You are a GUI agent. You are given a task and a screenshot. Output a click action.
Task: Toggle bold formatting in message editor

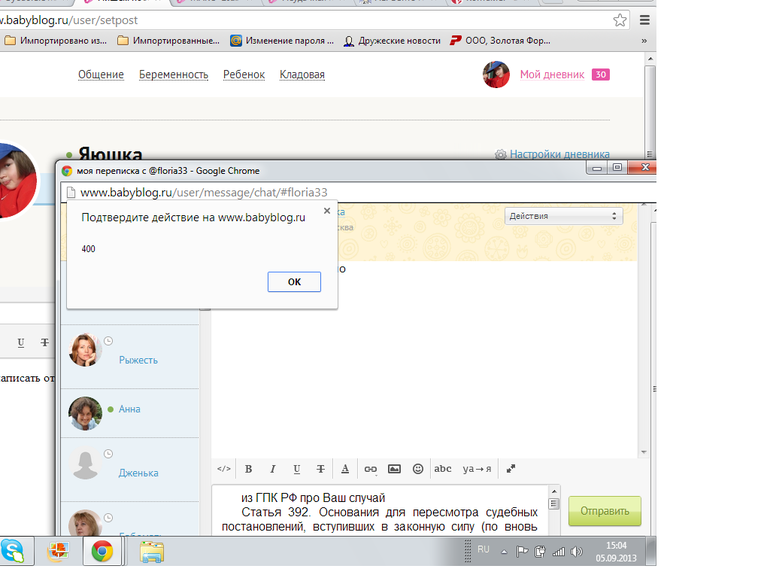pyautogui.click(x=248, y=468)
